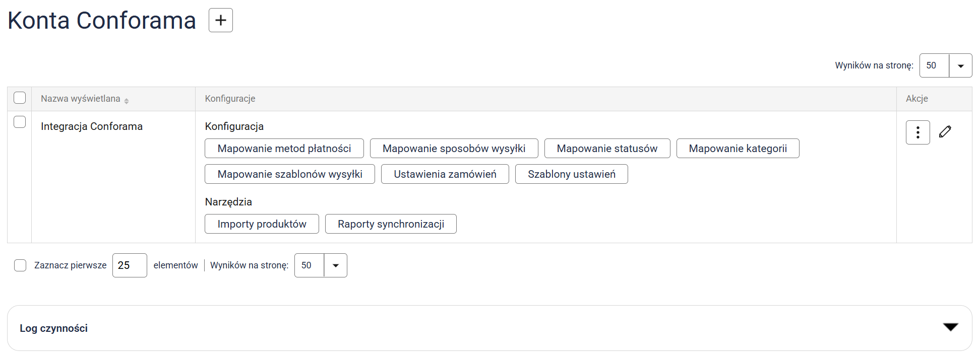The width and height of the screenshot is (980, 357).
Task: Open Mapowanie metod płatności
Action: (x=284, y=149)
